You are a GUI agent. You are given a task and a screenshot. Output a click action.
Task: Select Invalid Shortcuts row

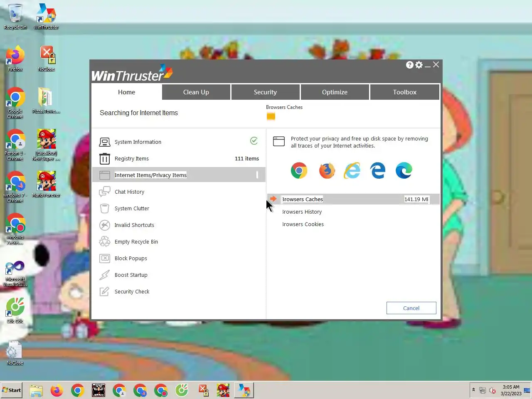tap(179, 225)
